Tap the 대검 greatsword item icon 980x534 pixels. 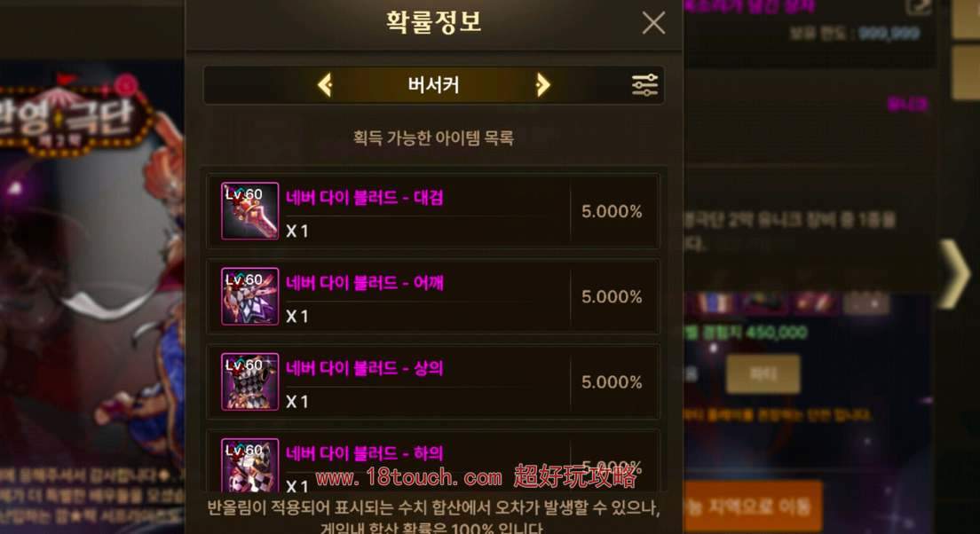pos(249,211)
